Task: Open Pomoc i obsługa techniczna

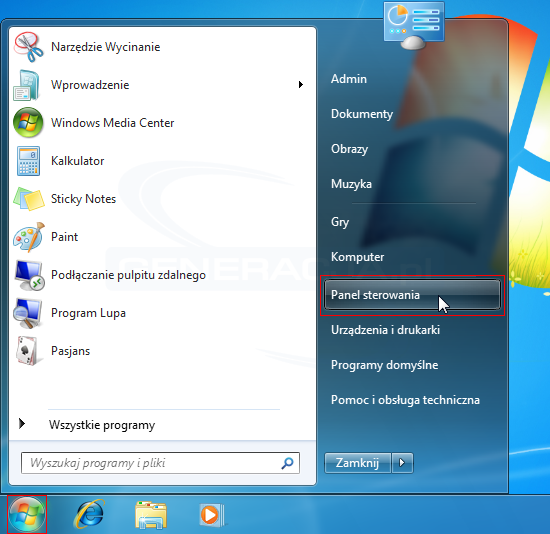Action: click(x=405, y=400)
